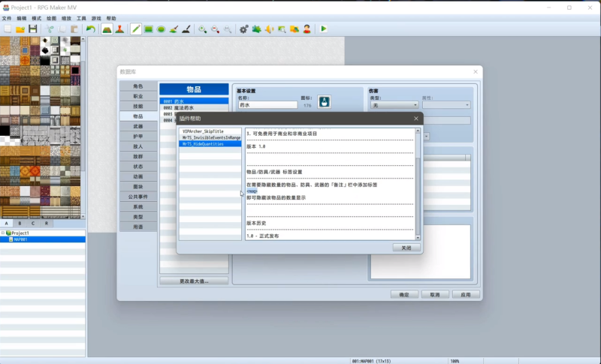Open the 文件 menu
This screenshot has width=601, height=364.
[7, 18]
